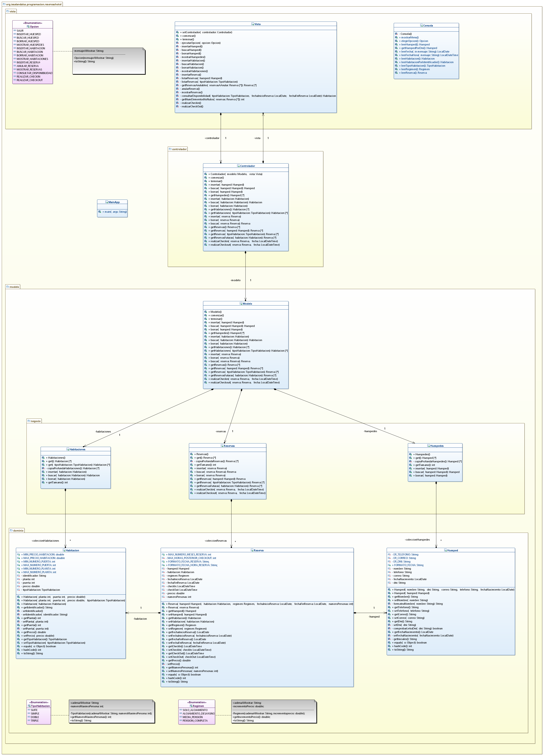
Task: Click the Vista class icon in header
Action: pyautogui.click(x=253, y=24)
